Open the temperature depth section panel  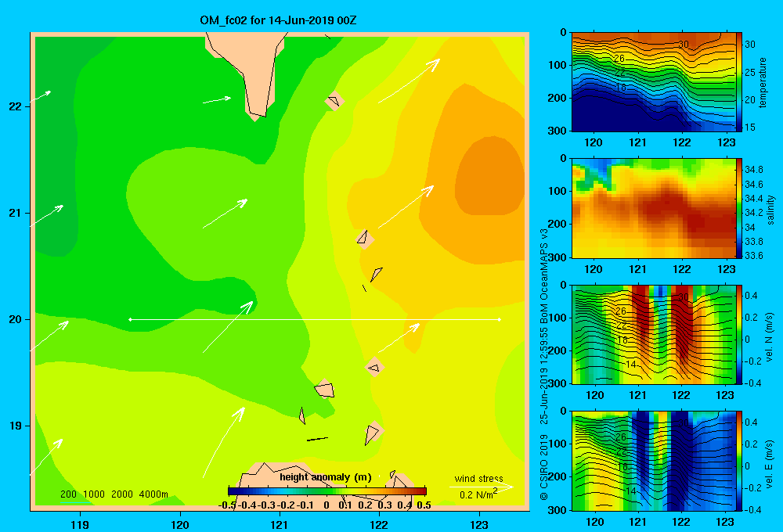pos(654,82)
